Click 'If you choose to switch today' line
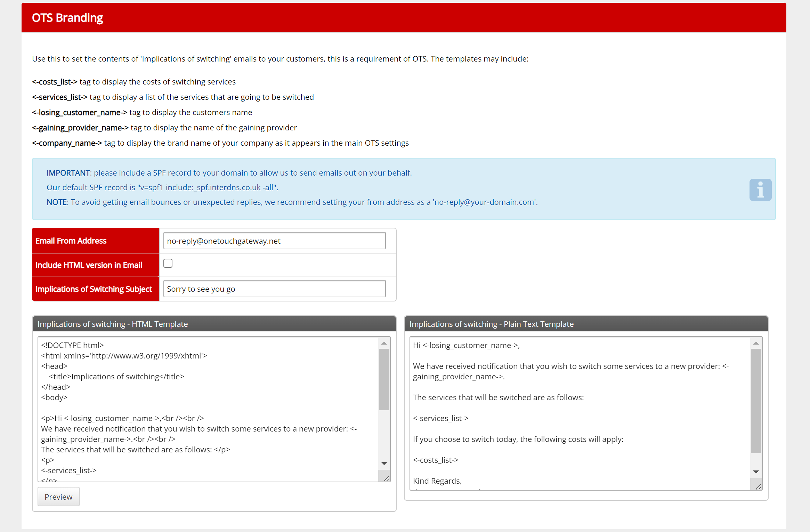 [x=518, y=439]
